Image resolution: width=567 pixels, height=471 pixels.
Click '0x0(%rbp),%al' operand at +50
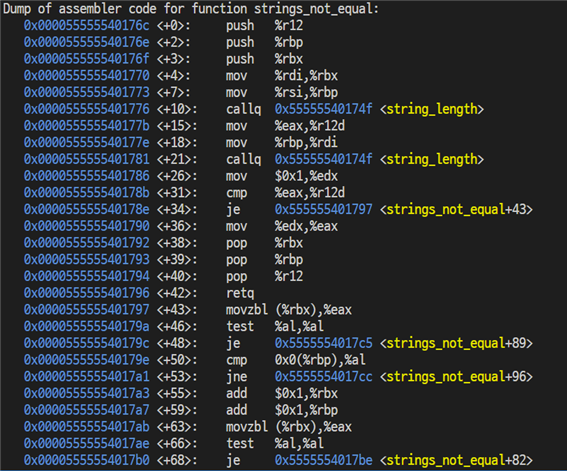(x=320, y=360)
